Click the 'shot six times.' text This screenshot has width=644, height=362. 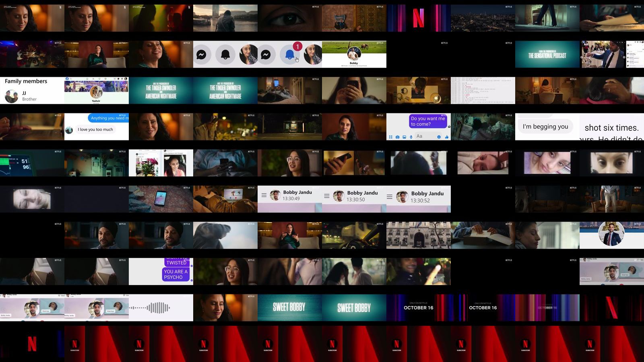coord(611,128)
